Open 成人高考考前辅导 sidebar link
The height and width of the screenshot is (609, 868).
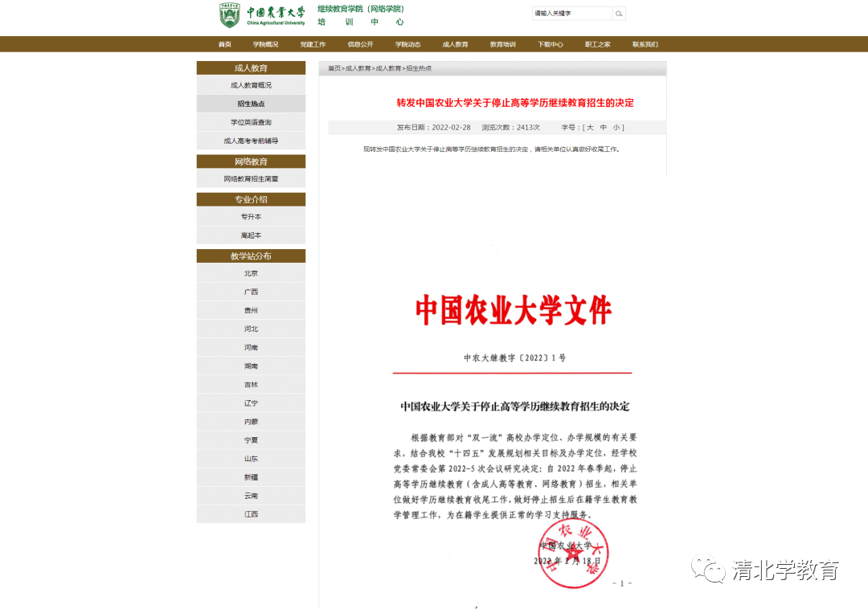pyautogui.click(x=251, y=141)
